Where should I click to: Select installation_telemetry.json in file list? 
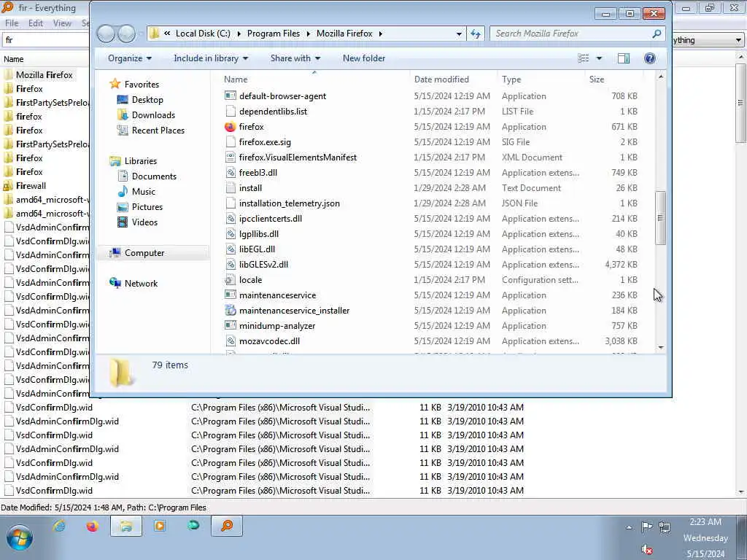pyautogui.click(x=289, y=203)
